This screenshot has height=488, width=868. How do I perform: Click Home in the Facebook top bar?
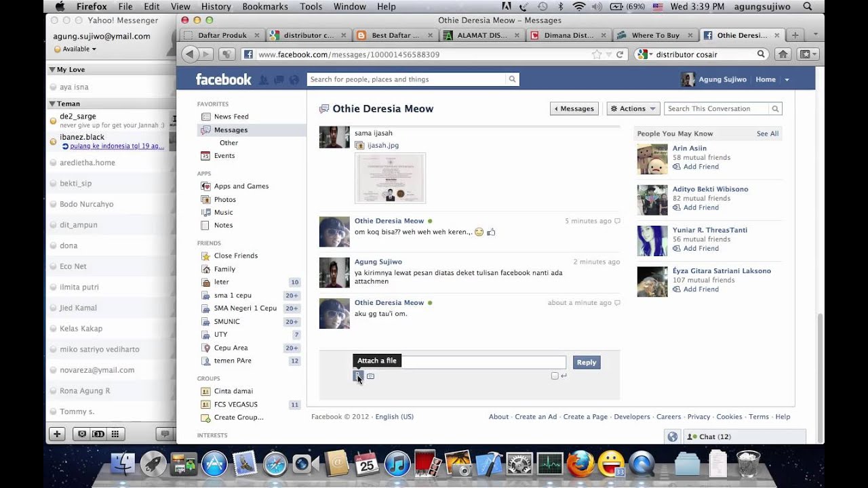766,79
